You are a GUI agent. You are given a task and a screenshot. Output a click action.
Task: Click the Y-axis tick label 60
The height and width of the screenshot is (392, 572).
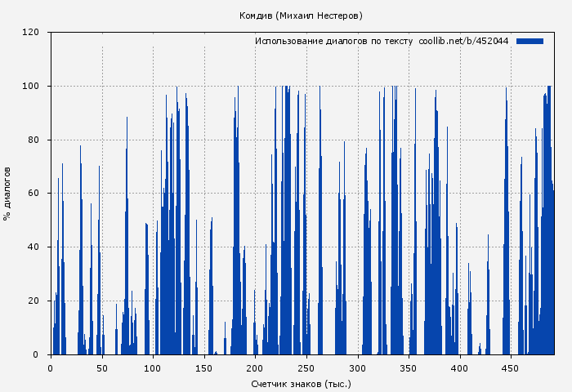coord(34,194)
